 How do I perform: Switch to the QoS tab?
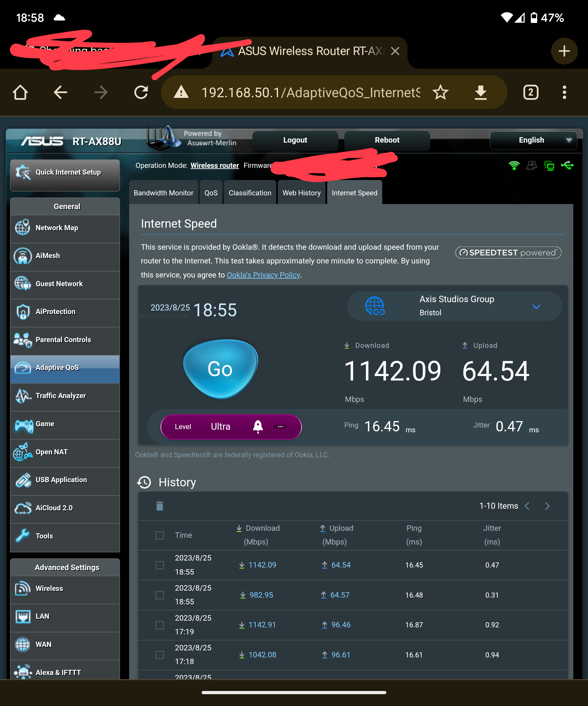pos(211,192)
